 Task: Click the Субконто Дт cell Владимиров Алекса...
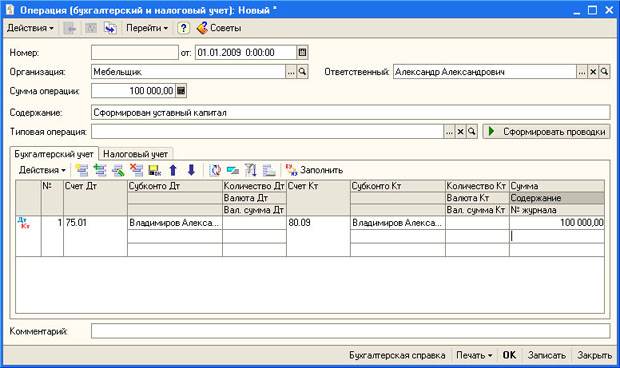tap(175, 223)
